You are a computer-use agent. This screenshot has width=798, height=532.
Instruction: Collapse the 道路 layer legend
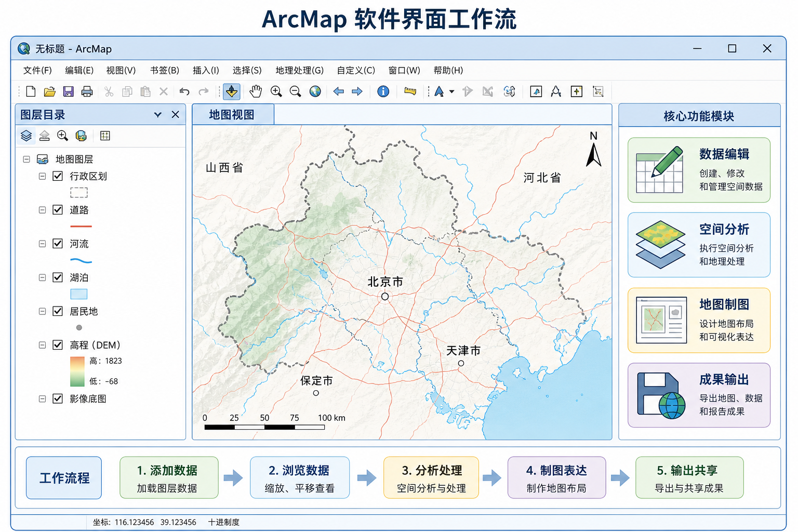[42, 210]
